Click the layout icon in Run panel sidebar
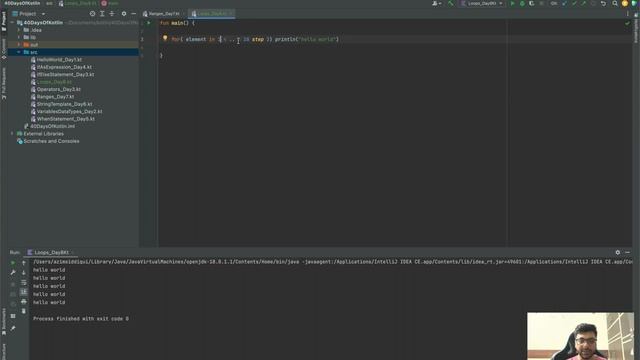This screenshot has width=640, height=360. click(13, 316)
